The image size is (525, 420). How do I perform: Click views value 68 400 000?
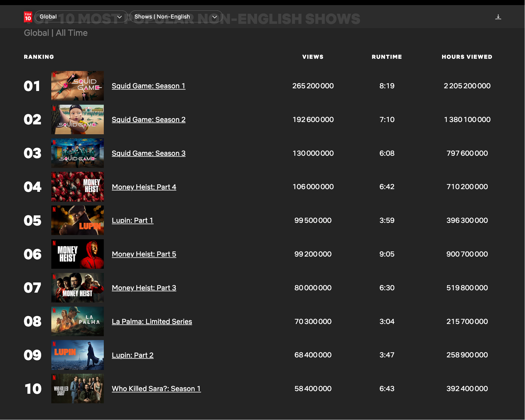pos(313,355)
